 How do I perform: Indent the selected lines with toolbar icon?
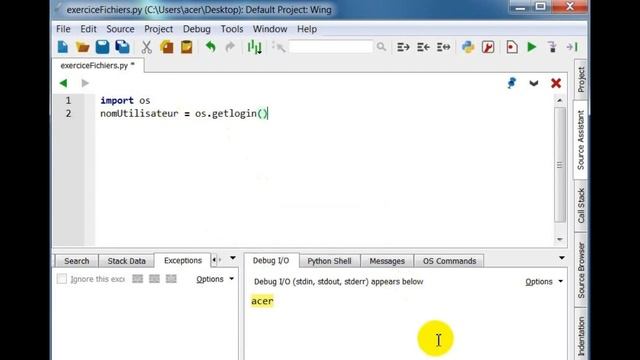click(x=403, y=47)
